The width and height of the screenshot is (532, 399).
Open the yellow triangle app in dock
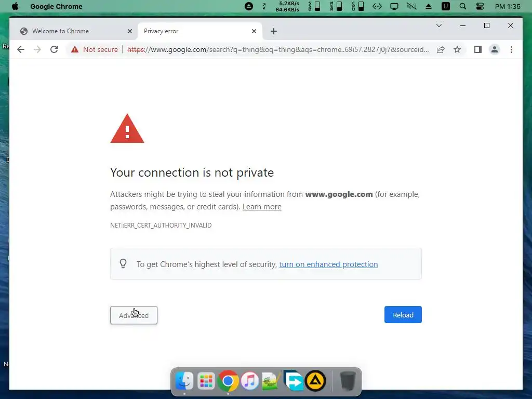coord(315,381)
